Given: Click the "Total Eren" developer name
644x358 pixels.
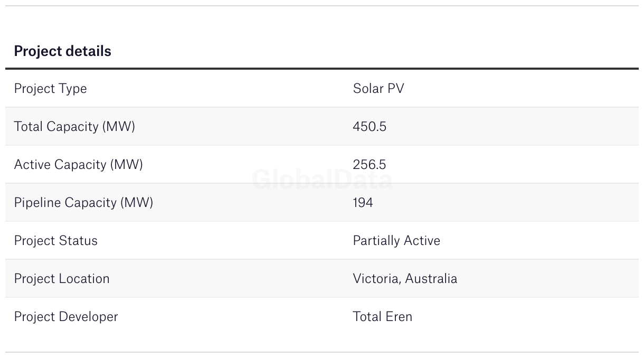Looking at the screenshot, I should click(x=382, y=317).
